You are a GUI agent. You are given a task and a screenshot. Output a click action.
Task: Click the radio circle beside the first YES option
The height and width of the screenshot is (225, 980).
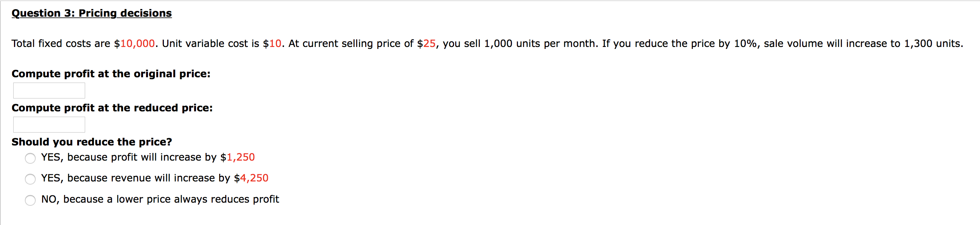(30, 158)
